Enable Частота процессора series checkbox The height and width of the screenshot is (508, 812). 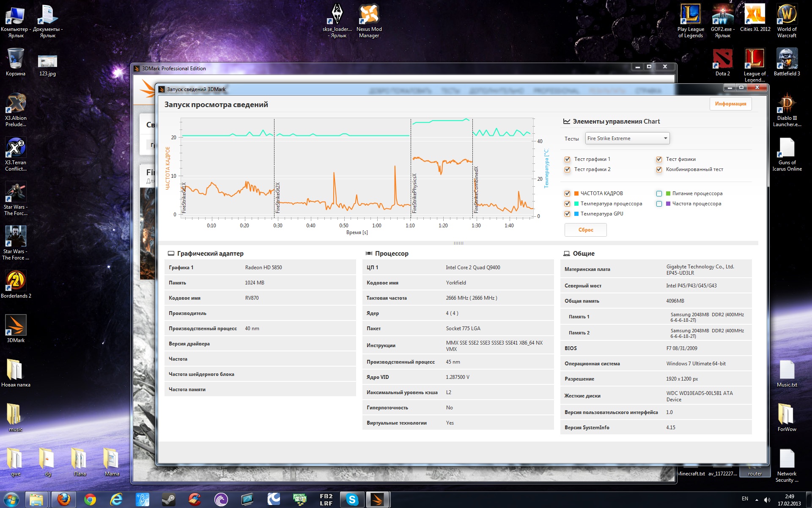659,204
